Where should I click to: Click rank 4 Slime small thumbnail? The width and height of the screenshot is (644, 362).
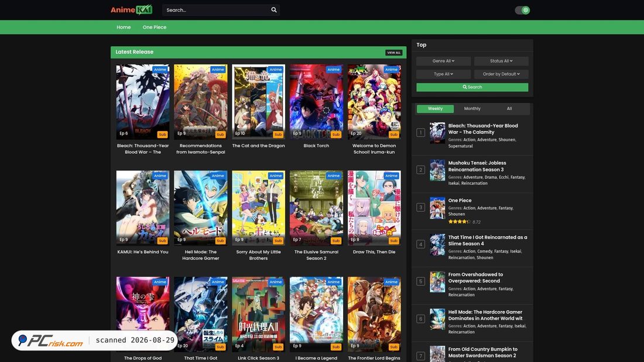[437, 244]
